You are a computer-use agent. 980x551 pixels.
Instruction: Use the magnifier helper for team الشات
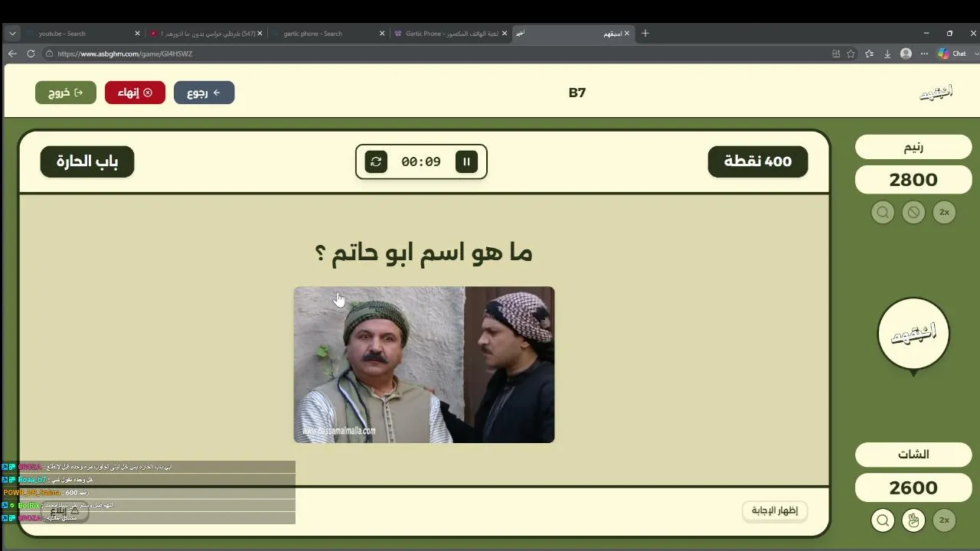pyautogui.click(x=883, y=520)
